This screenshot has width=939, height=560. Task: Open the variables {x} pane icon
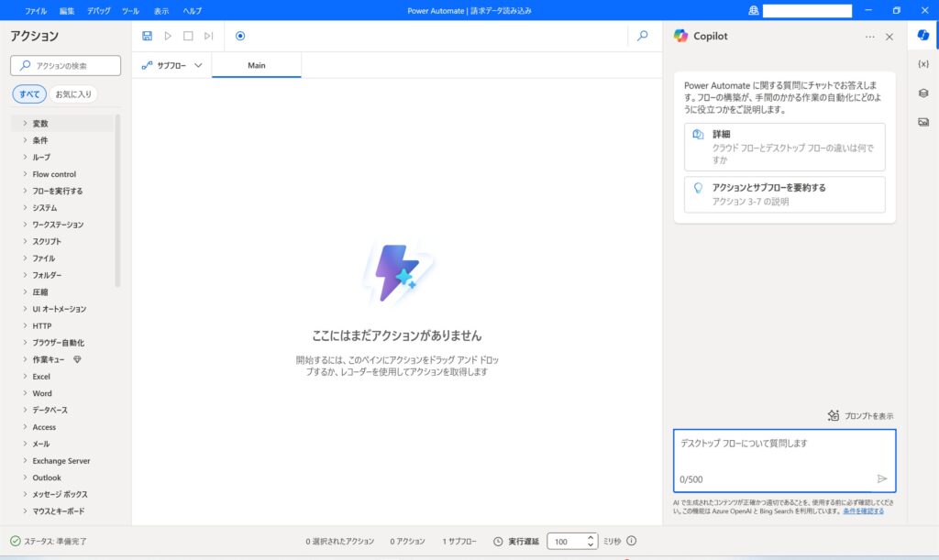coord(922,64)
